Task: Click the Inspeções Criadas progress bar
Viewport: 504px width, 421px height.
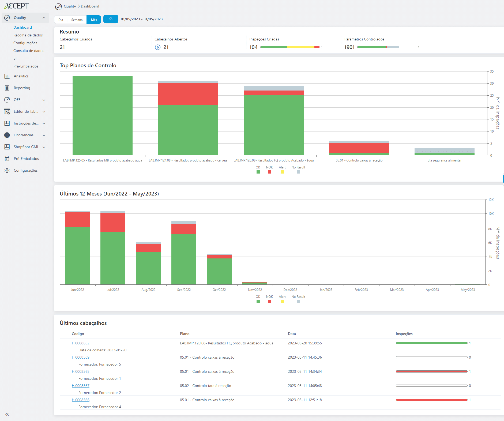Action: point(291,47)
